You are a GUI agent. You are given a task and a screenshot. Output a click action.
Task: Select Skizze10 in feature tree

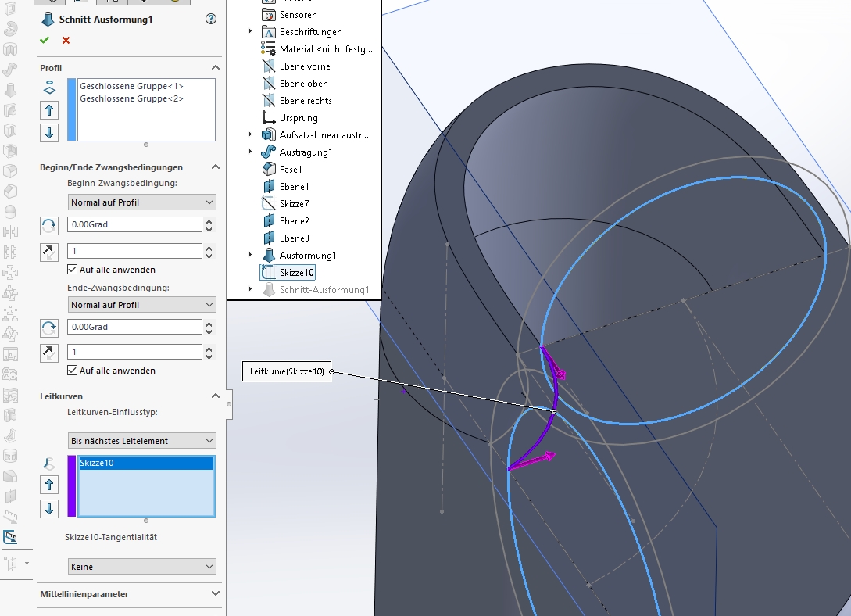pos(296,272)
